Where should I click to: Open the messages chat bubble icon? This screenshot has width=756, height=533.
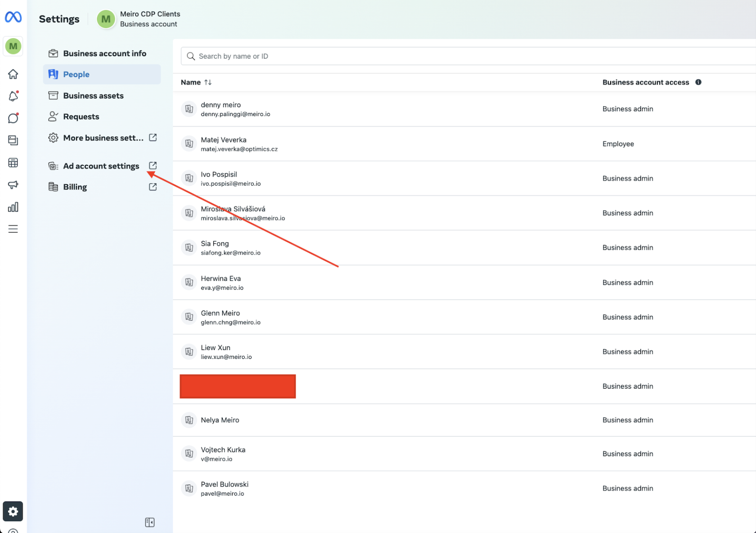coord(13,118)
